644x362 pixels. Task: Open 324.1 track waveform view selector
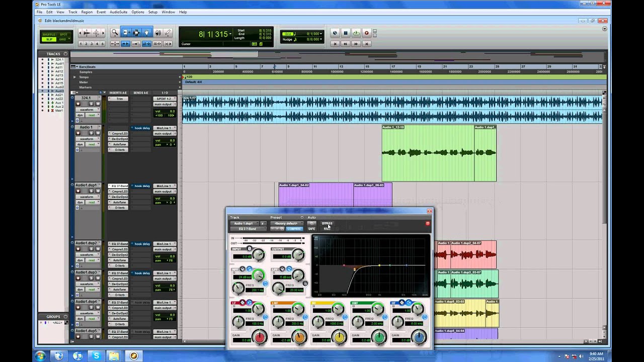[x=88, y=110]
